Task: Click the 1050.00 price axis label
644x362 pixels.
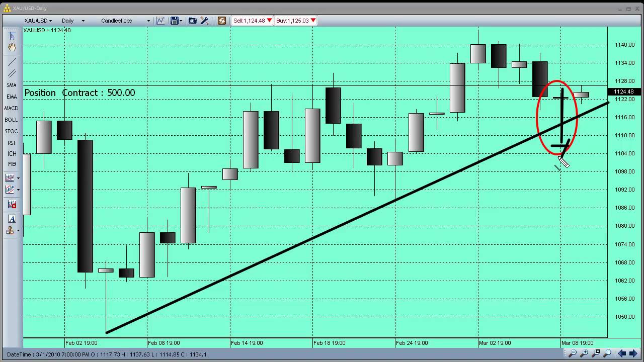Action: click(x=624, y=317)
